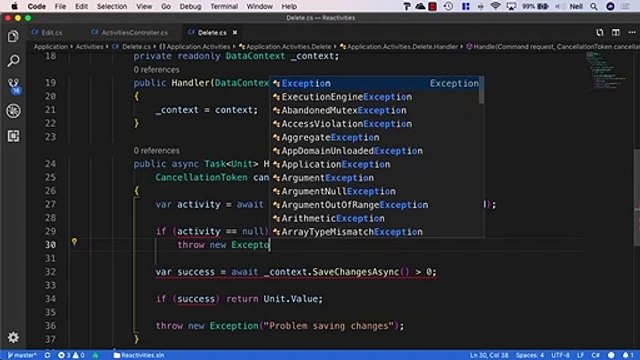The image size is (640, 360).
Task: Click the suggestion list scrollbar
Action: tap(481, 90)
